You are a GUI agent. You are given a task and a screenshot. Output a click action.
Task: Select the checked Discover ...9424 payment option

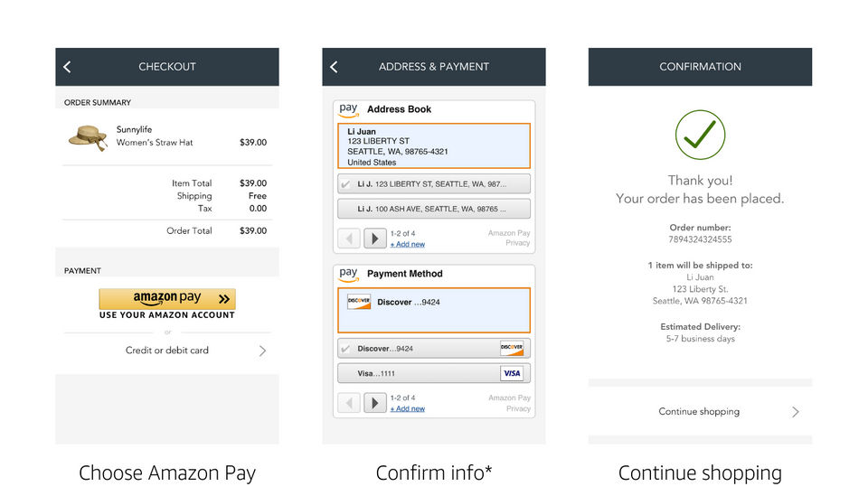tap(434, 349)
